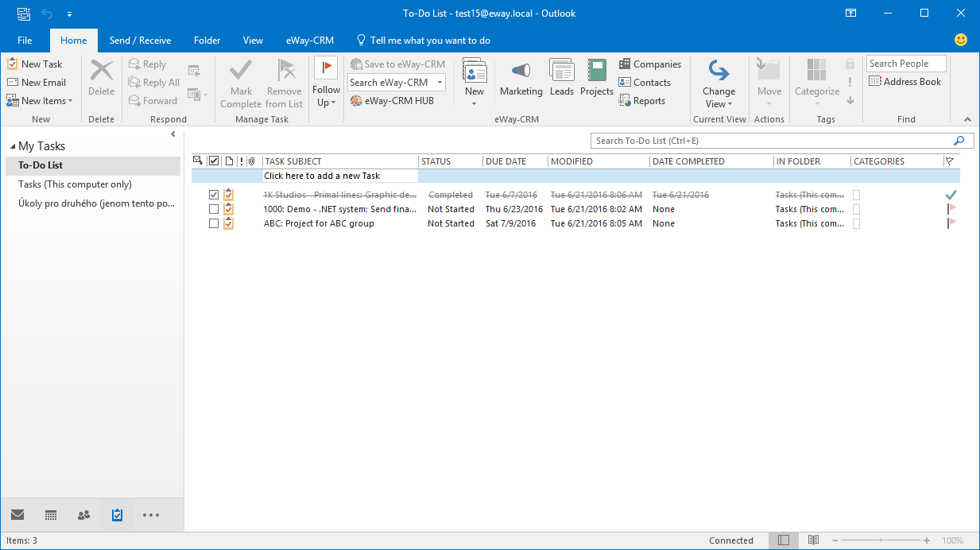Switch to Calendar in navigation bar
Screen dimensions: 980x550
(51, 515)
